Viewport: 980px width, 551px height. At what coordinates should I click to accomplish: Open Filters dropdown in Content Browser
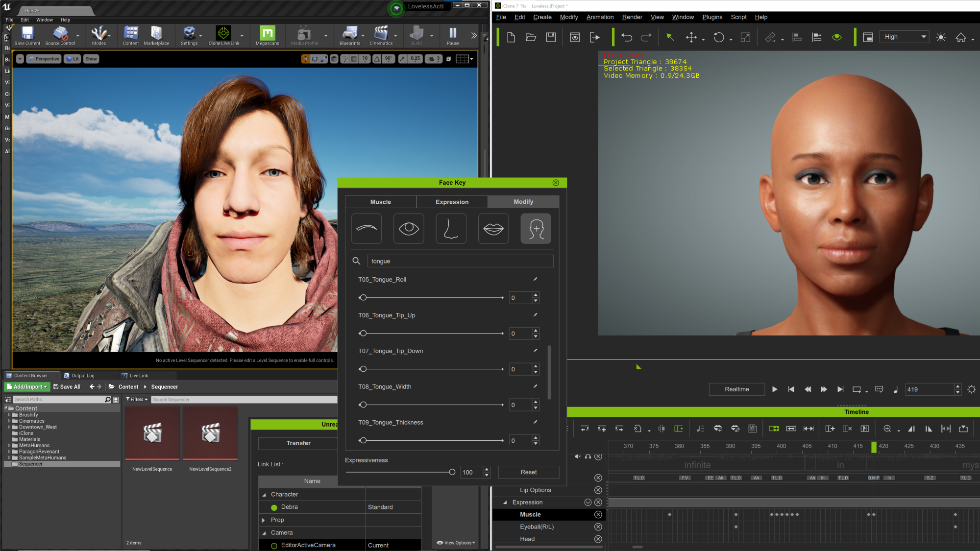137,400
